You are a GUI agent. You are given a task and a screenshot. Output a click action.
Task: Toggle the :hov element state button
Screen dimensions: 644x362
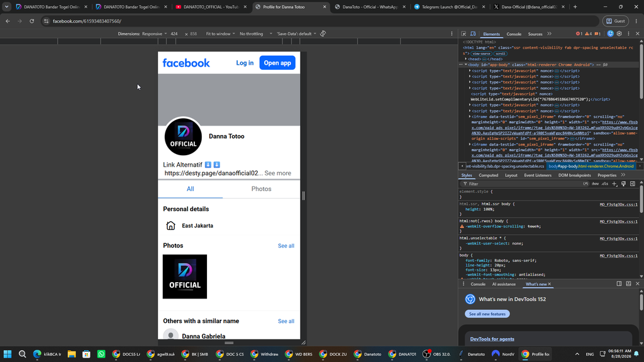pyautogui.click(x=595, y=184)
